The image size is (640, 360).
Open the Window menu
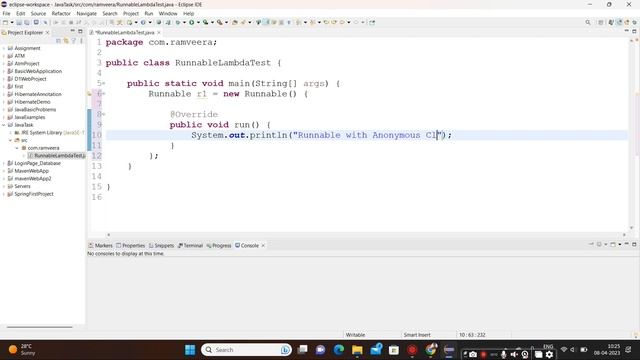pyautogui.click(x=168, y=13)
